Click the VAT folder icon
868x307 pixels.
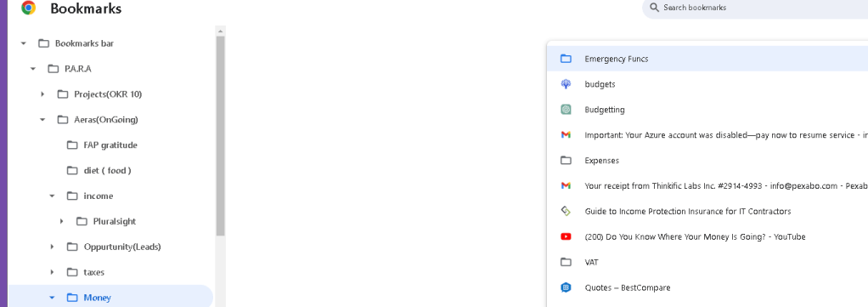[565, 262]
